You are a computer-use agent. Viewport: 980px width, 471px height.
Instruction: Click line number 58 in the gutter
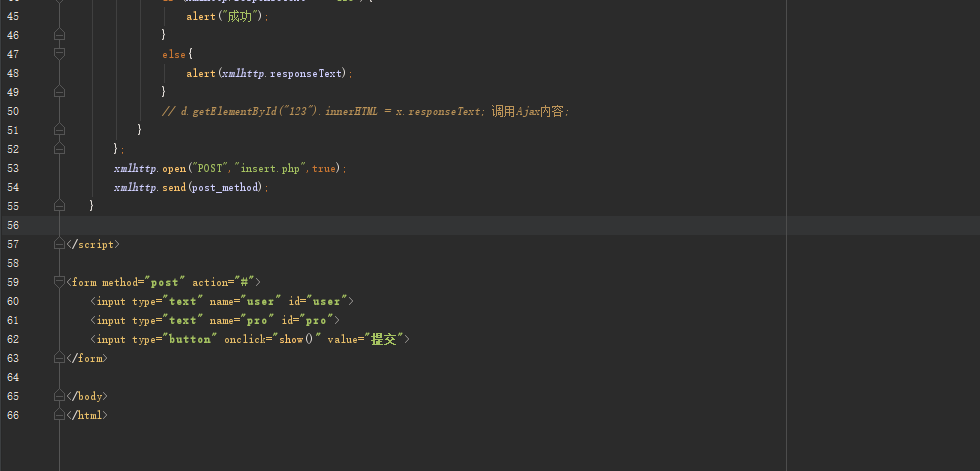pos(12,263)
